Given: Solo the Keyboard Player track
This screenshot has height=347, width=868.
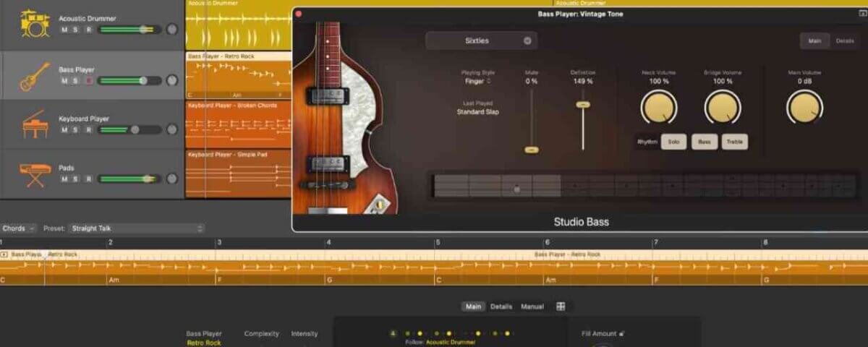Looking at the screenshot, I should [x=76, y=130].
